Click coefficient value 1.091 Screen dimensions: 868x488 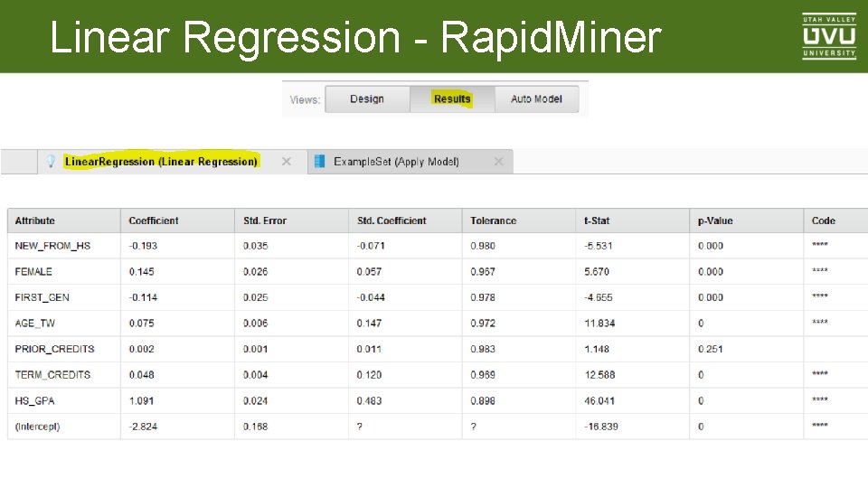point(142,400)
